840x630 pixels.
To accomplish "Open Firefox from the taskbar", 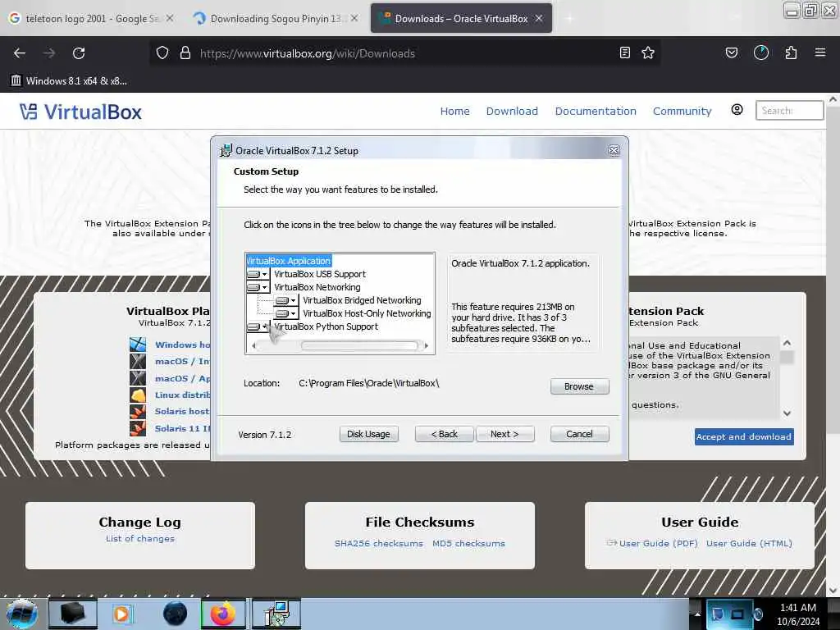I will click(x=223, y=614).
